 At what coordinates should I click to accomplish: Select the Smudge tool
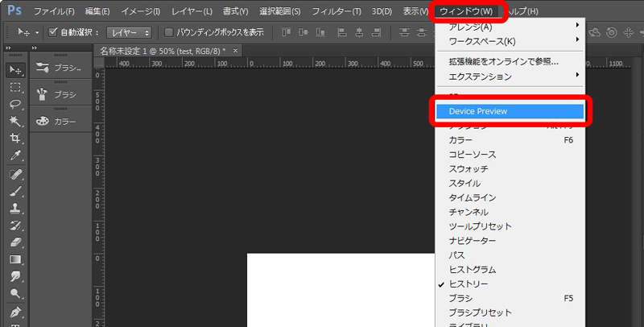(15, 276)
